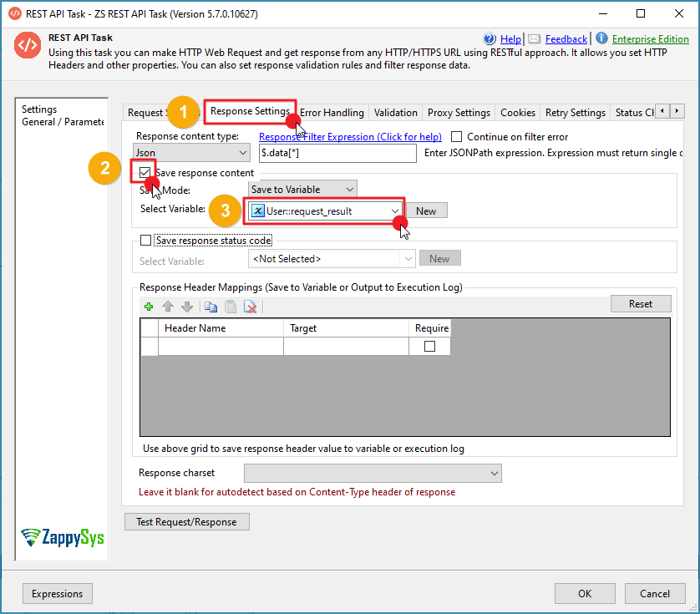Open the Response content type dropdown
Viewport: 700px width, 614px height.
(242, 152)
